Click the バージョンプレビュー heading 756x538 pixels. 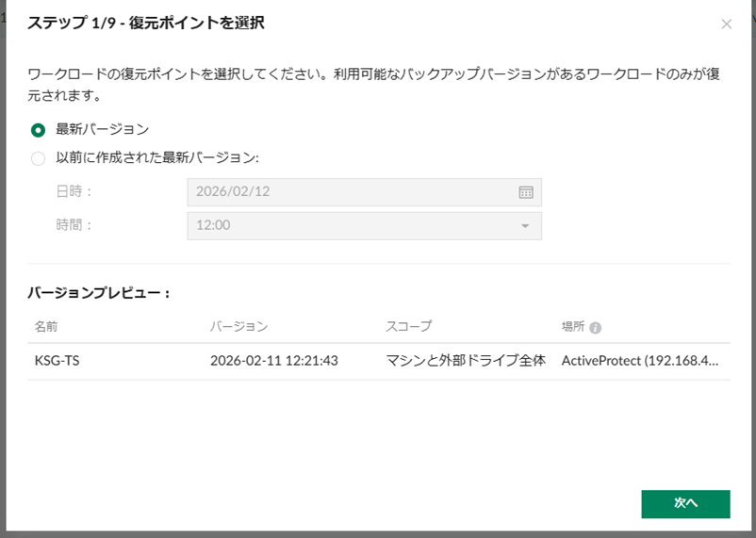pos(99,293)
